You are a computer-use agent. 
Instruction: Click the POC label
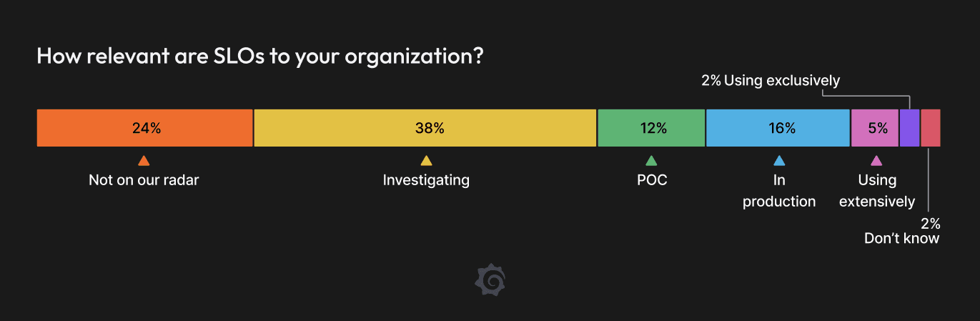point(652,180)
